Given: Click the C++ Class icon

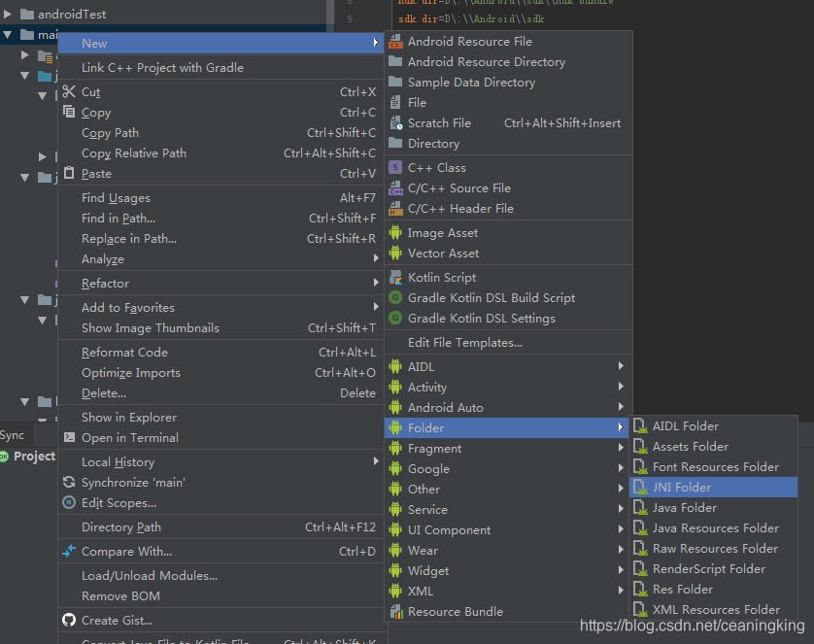Looking at the screenshot, I should coord(395,168).
